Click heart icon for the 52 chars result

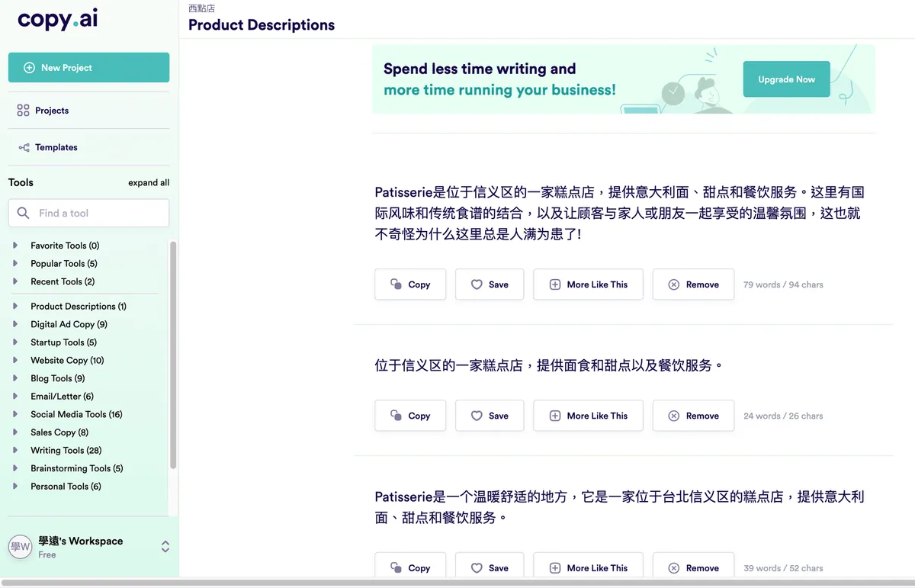(477, 568)
